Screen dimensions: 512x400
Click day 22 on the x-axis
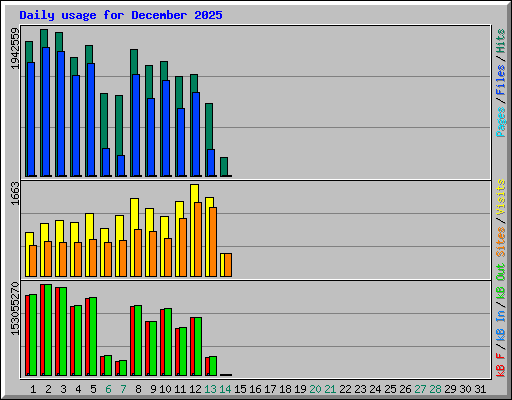pyautogui.click(x=345, y=389)
